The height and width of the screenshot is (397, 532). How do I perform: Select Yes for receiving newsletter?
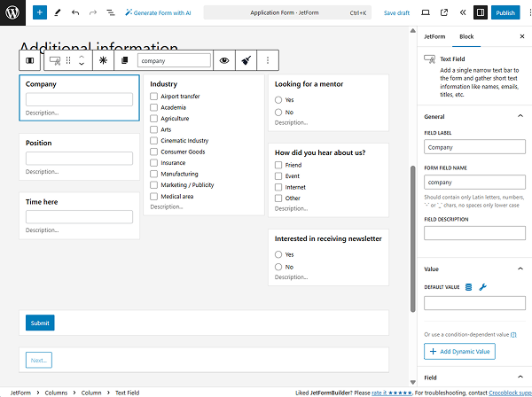click(x=278, y=254)
